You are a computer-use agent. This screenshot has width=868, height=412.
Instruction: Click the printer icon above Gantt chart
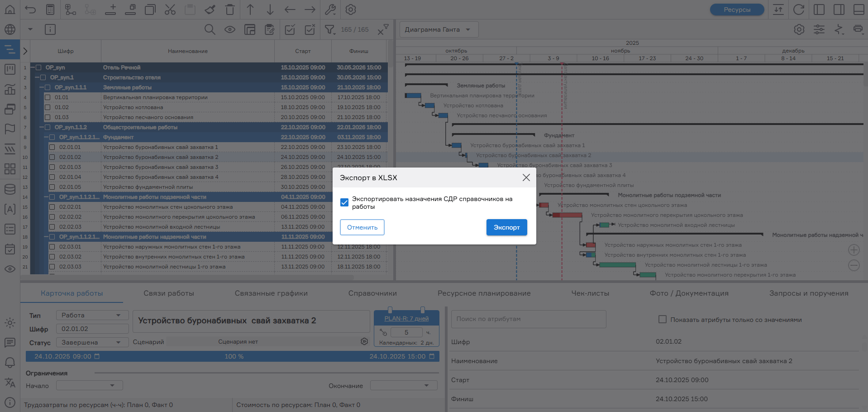coord(858,29)
